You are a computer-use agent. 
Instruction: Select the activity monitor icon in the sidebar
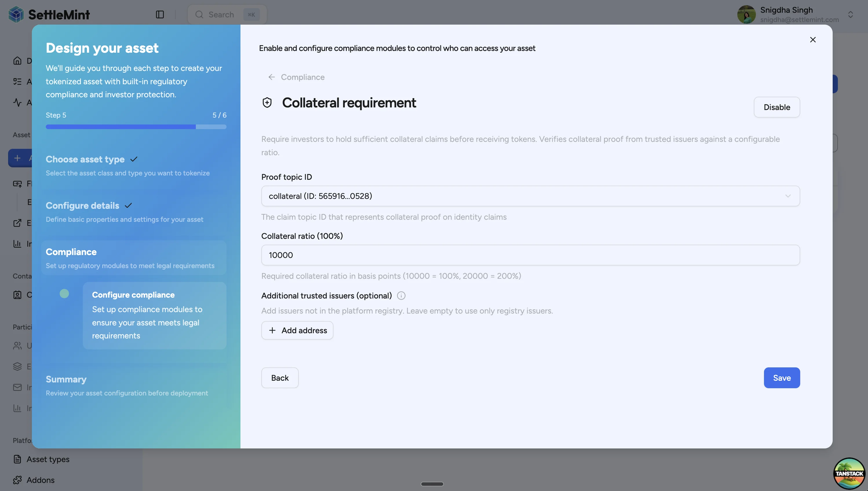point(18,102)
